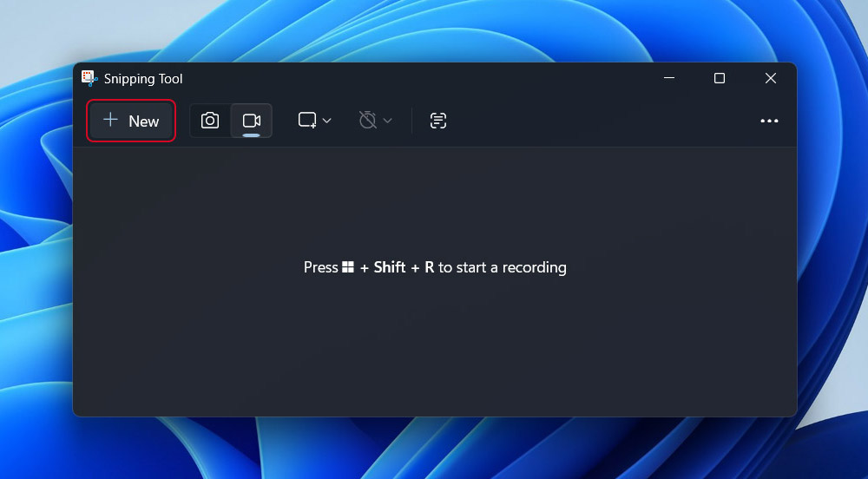Click the recording shortcut hint text

pyautogui.click(x=435, y=267)
